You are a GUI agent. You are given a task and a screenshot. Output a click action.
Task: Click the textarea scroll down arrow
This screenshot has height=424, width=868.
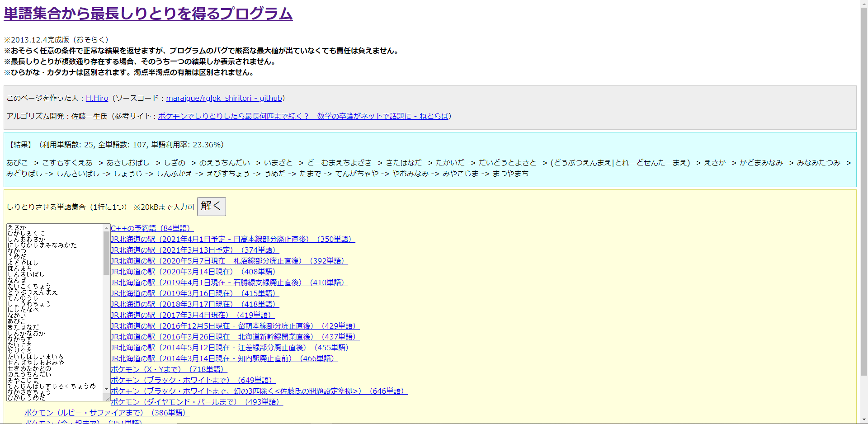point(107,389)
